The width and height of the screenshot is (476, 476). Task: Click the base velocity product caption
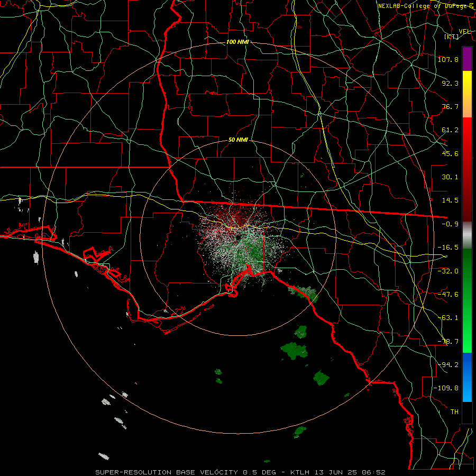pos(241,472)
